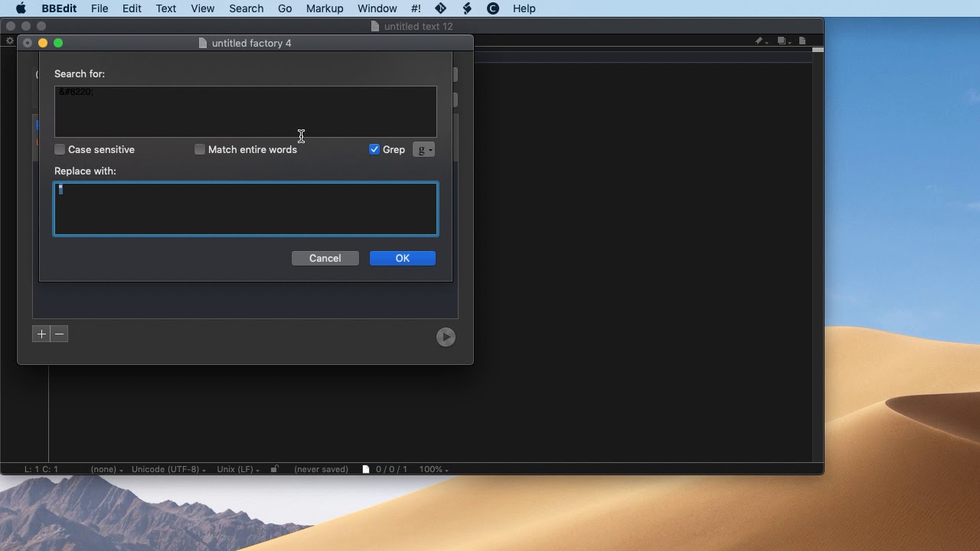
Task: Click untitled text 12 title document icon
Action: pos(375,26)
